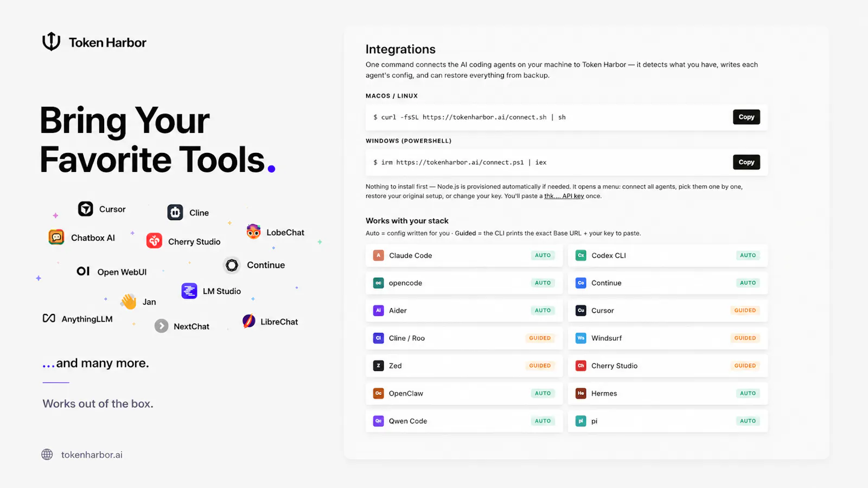The width and height of the screenshot is (868, 488).
Task: Click the Token Harbor anchor logo
Action: (52, 41)
